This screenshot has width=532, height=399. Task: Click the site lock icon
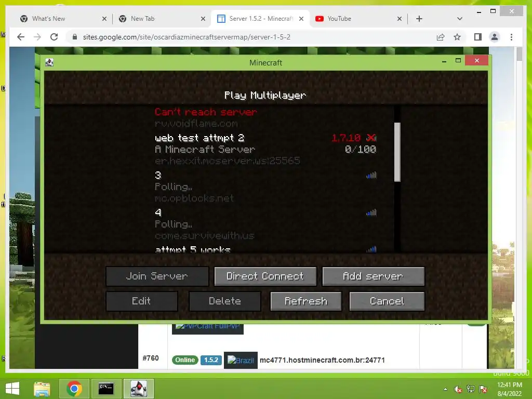tap(75, 37)
